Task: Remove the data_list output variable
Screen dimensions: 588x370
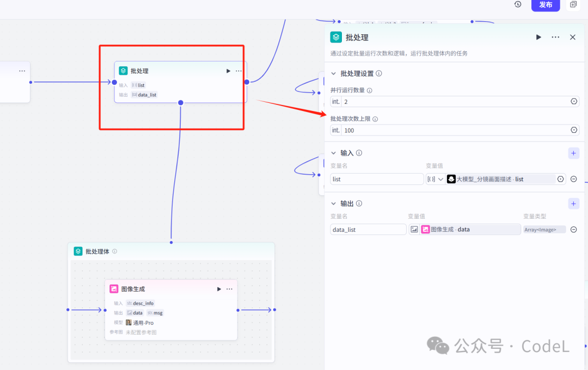Action: (x=574, y=230)
